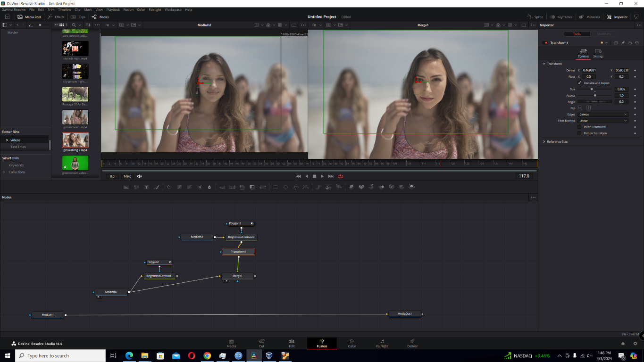Viewport: 644px width, 362px height.
Task: Open the Filter Method Linear dropdown
Action: (x=603, y=121)
